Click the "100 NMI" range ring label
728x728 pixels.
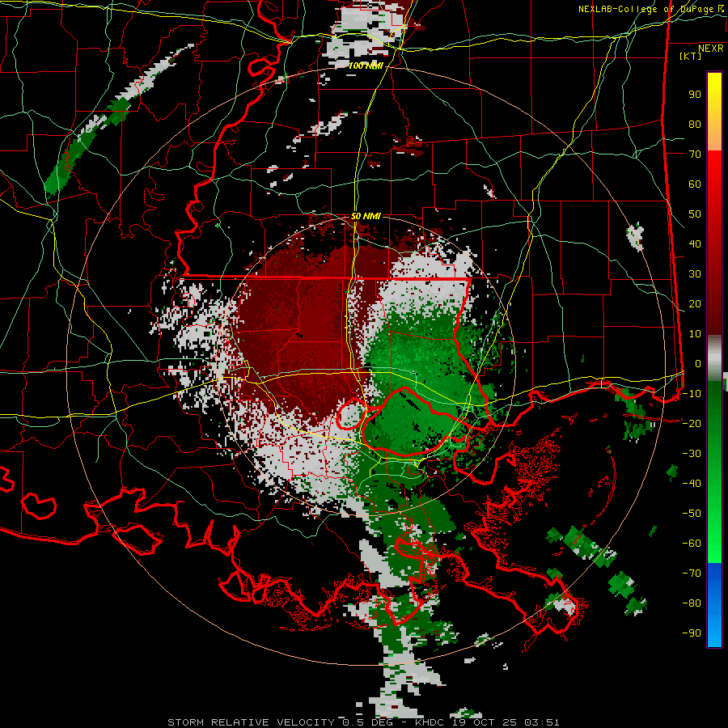coord(366,66)
